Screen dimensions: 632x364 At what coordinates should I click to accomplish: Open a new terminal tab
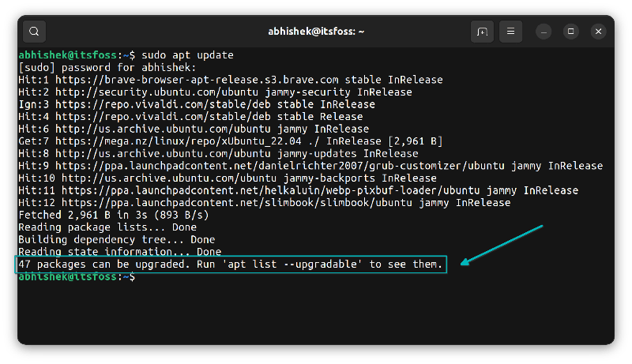click(x=481, y=32)
